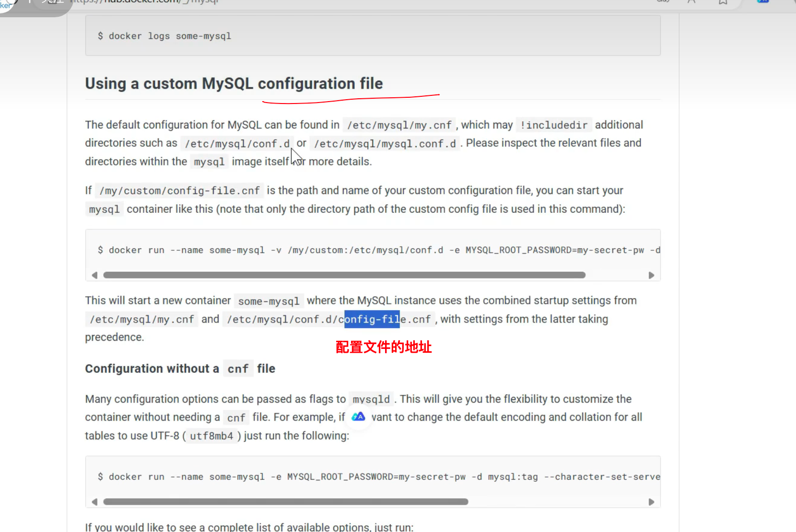
Task: Click heading 'Using a custom MySQL configuration file'
Action: (234, 83)
